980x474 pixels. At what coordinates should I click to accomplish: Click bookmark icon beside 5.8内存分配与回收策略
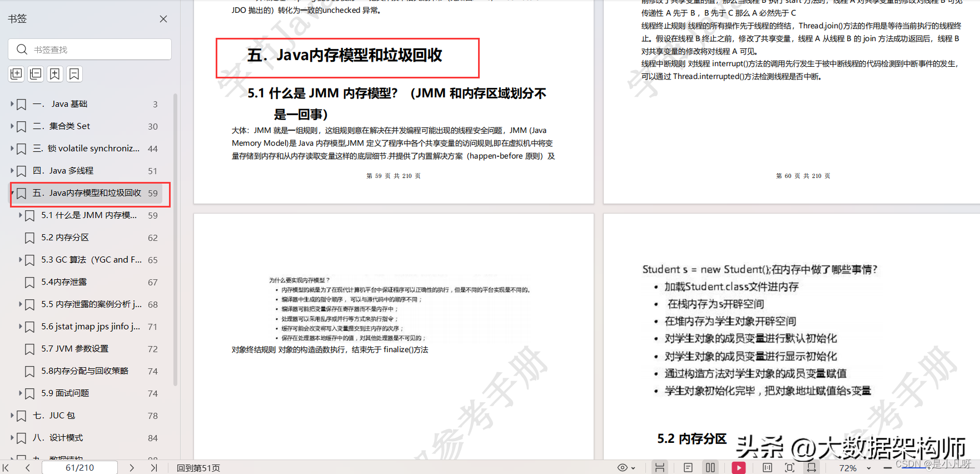29,372
